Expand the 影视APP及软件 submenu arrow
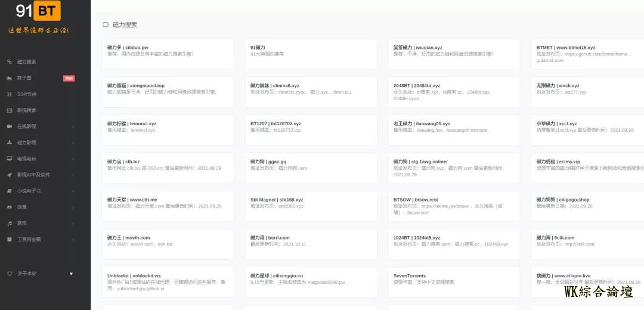 [x=73, y=175]
